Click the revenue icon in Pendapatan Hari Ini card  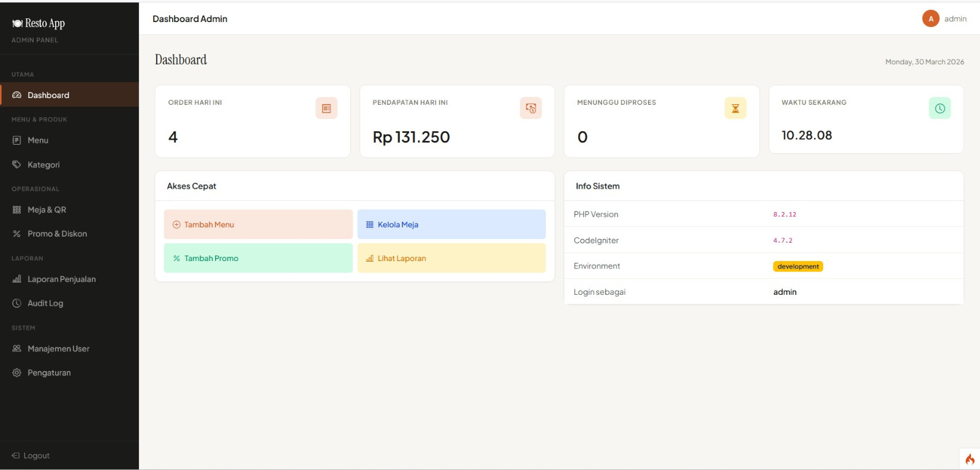pos(530,108)
